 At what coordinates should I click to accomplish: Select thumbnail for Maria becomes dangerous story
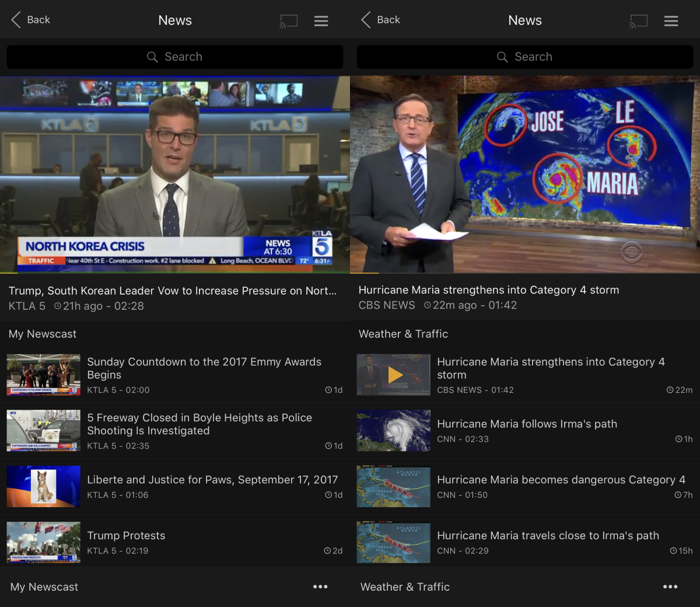tap(394, 486)
